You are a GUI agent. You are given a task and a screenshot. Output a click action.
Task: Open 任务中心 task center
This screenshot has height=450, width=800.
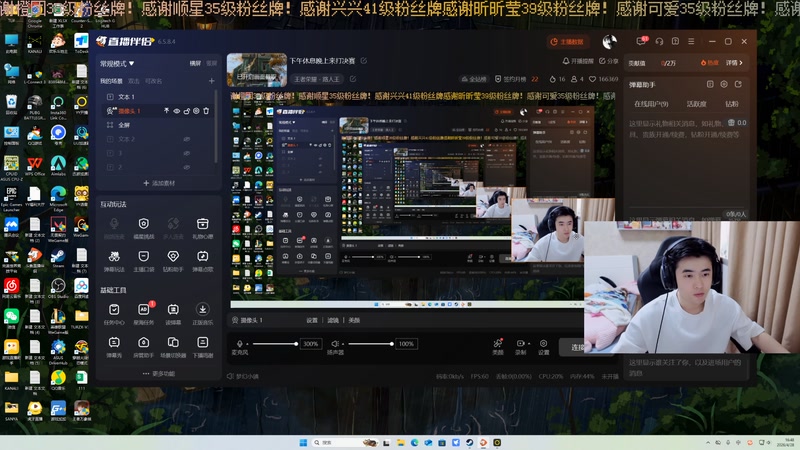tap(114, 313)
